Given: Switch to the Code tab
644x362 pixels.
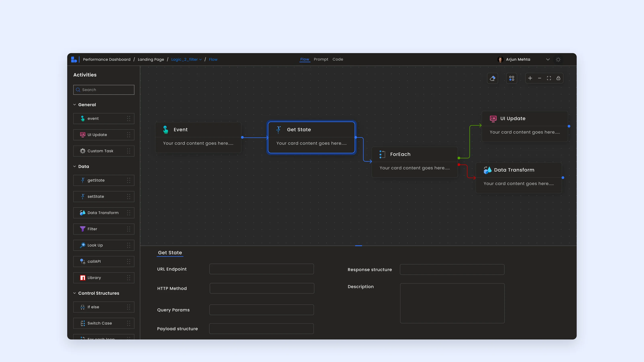Looking at the screenshot, I should pos(338,59).
